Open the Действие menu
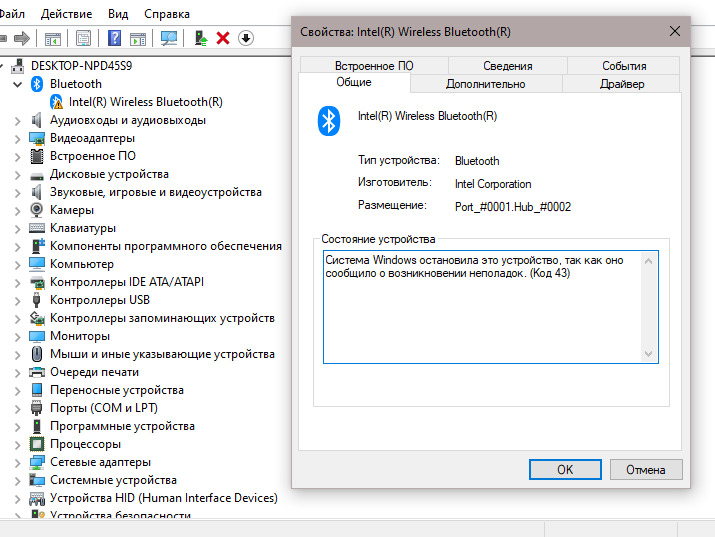The height and width of the screenshot is (537, 715). tap(66, 14)
